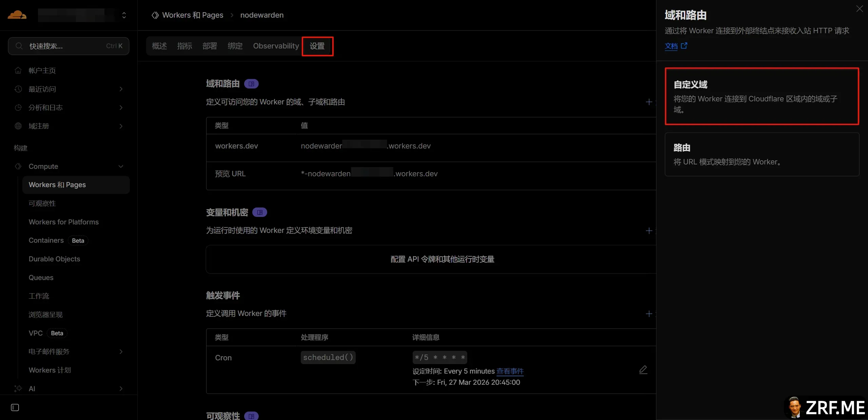Click the plus icon for 域和路由
Viewport: 868px width, 420px height.
point(649,102)
